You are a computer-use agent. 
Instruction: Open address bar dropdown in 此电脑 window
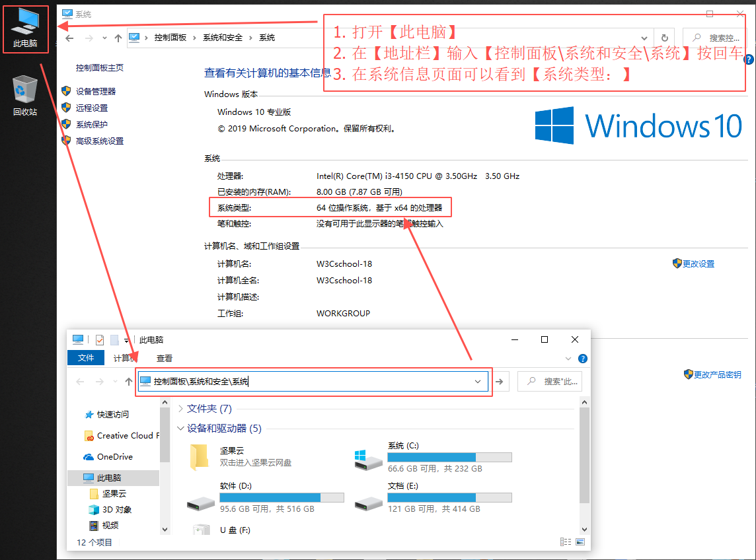point(478,382)
